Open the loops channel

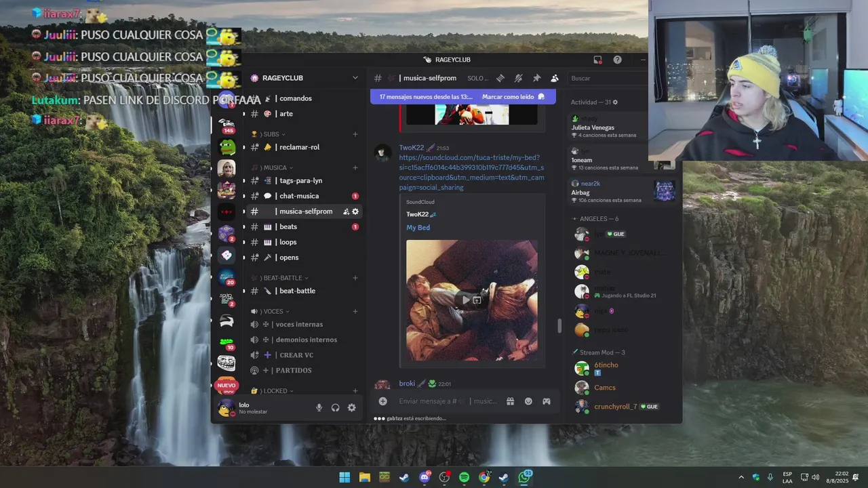click(x=304, y=242)
